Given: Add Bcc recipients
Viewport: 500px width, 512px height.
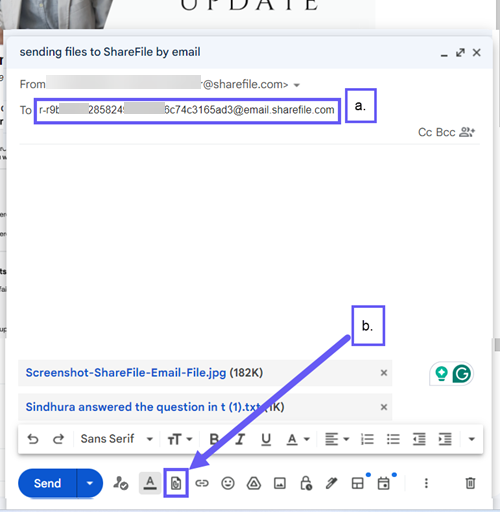Looking at the screenshot, I should click(x=446, y=132).
